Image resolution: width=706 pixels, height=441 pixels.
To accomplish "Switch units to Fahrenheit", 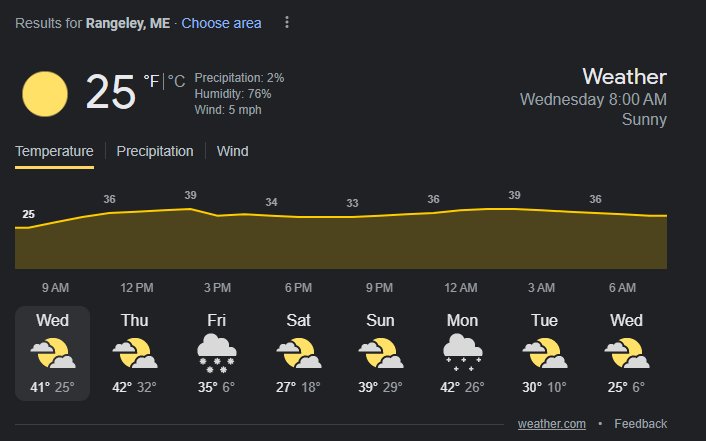I will (151, 82).
